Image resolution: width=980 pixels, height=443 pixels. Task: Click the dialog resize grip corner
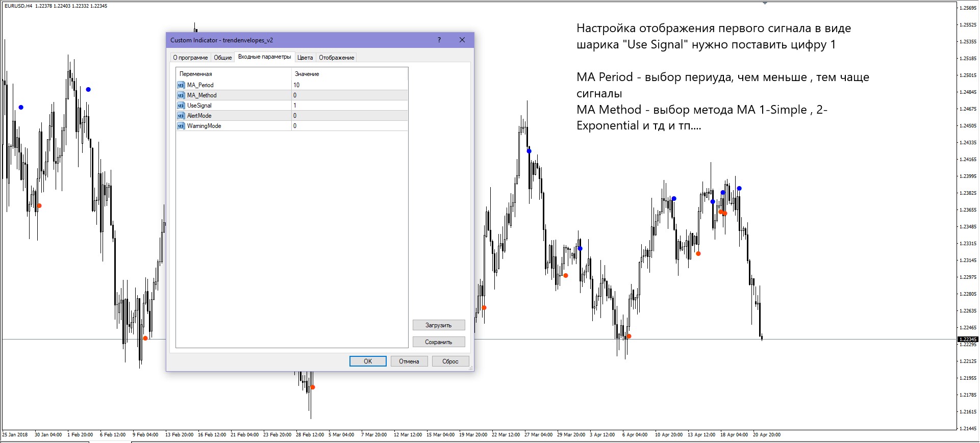click(470, 368)
